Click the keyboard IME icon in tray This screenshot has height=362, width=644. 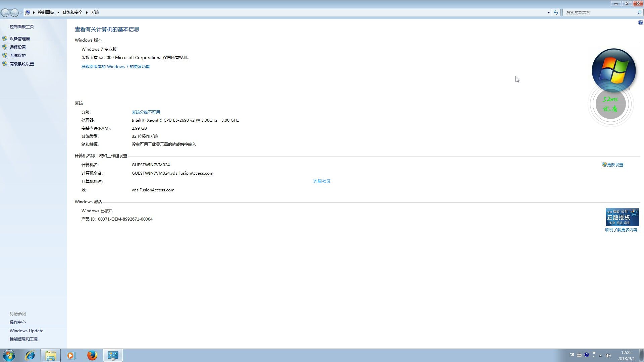click(579, 355)
